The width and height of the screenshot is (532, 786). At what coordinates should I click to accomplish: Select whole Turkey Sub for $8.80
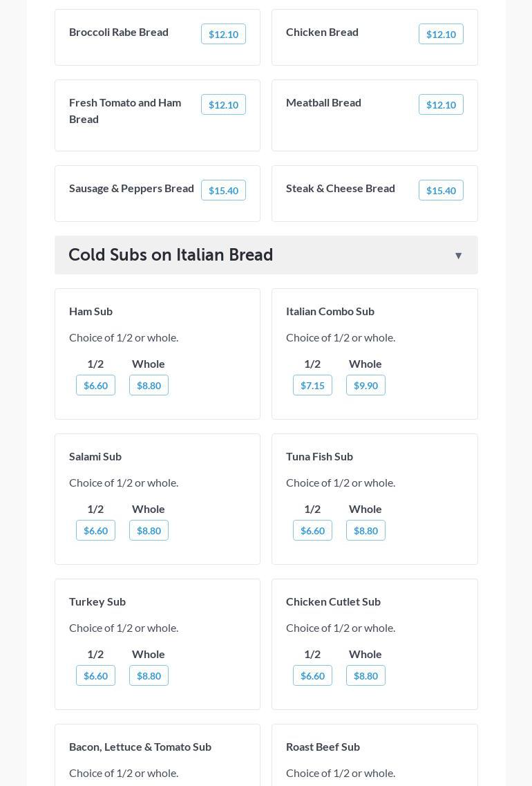149,675
